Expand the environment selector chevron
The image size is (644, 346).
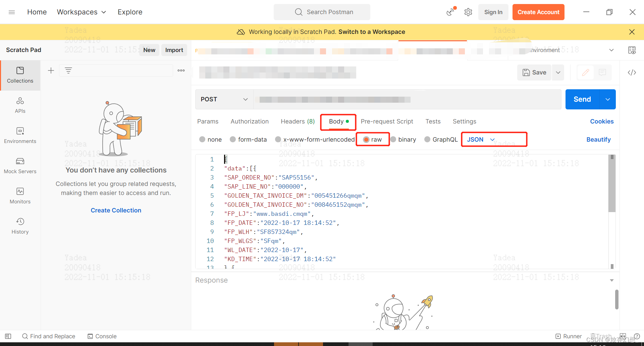coord(611,50)
